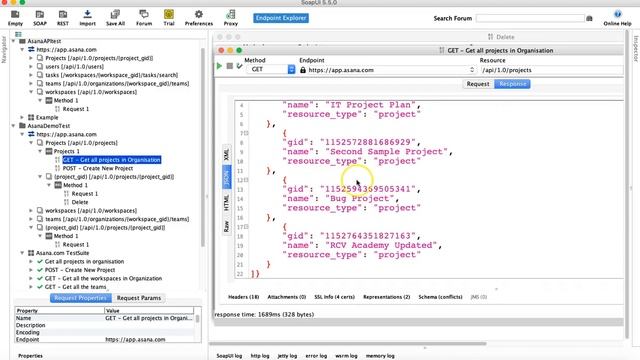Viewport: 640px width, 360px height.
Task: Click the horizontal scrollbar below request window
Action: point(348,344)
